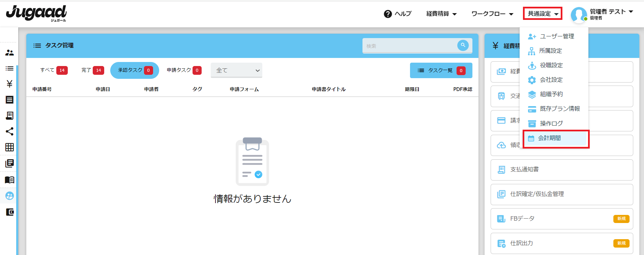Switch to the 完了 tab
Screen dimensions: 644x255
pyautogui.click(x=92, y=70)
